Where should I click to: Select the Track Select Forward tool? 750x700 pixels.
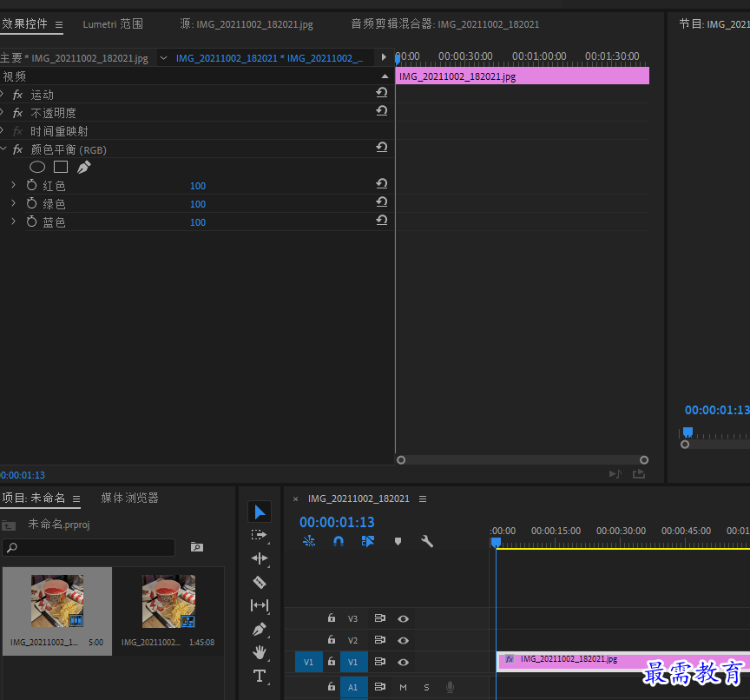[260, 535]
